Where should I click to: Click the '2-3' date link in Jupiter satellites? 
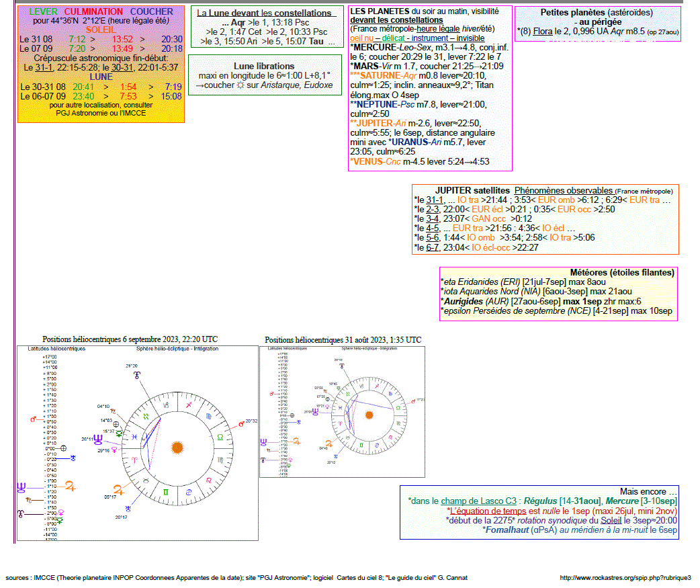[433, 210]
